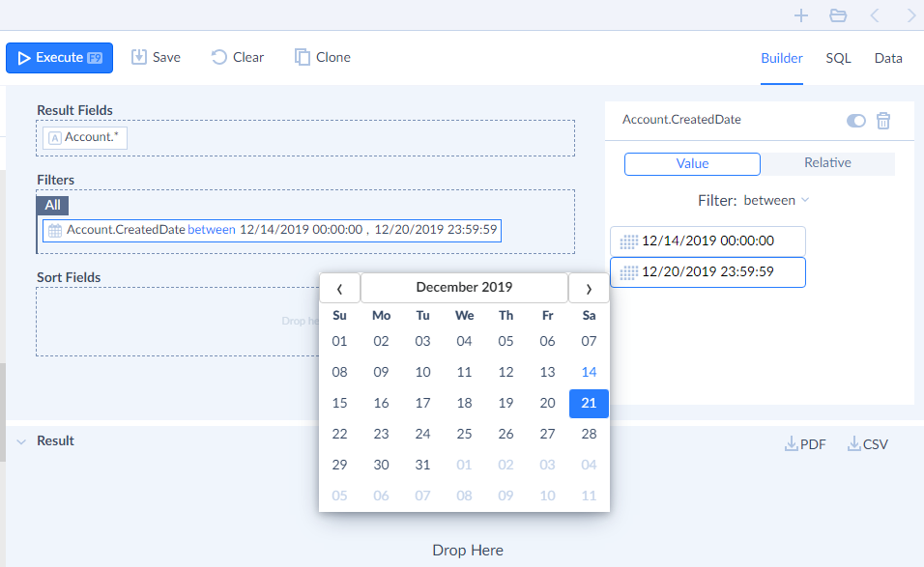Viewport: 924px width, 567px height.
Task: Select the Value mode option
Action: click(x=691, y=163)
